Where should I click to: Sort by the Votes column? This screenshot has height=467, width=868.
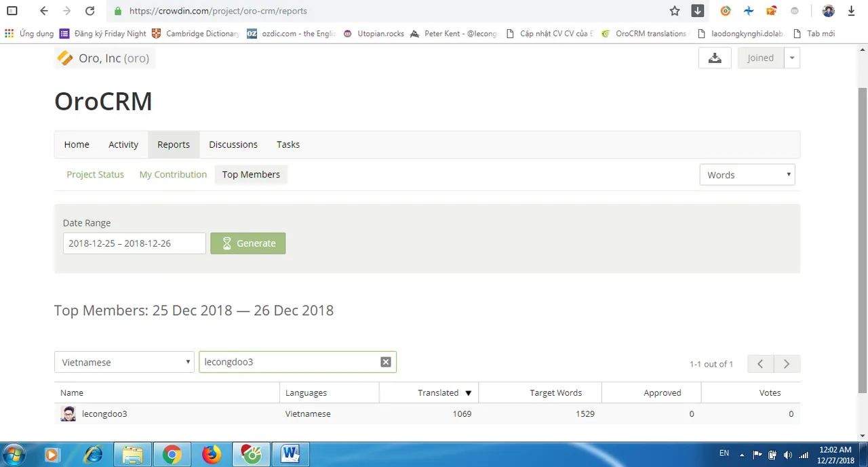click(751, 392)
